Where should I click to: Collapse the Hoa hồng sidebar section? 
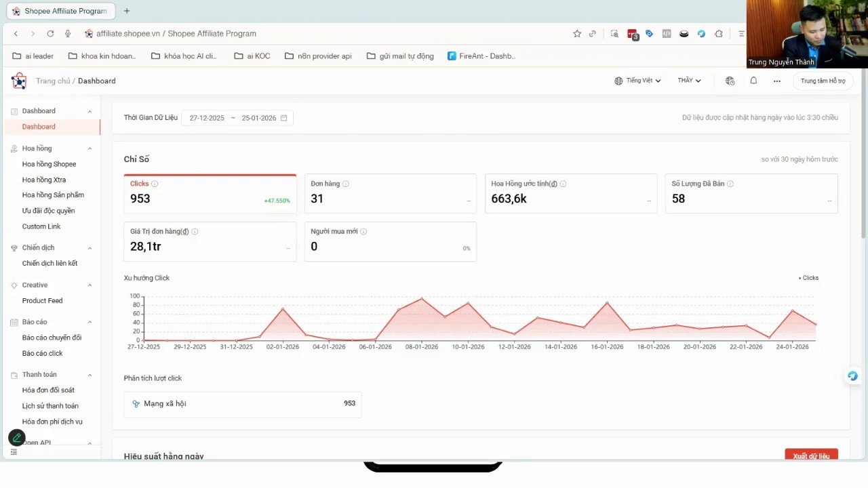click(x=90, y=148)
